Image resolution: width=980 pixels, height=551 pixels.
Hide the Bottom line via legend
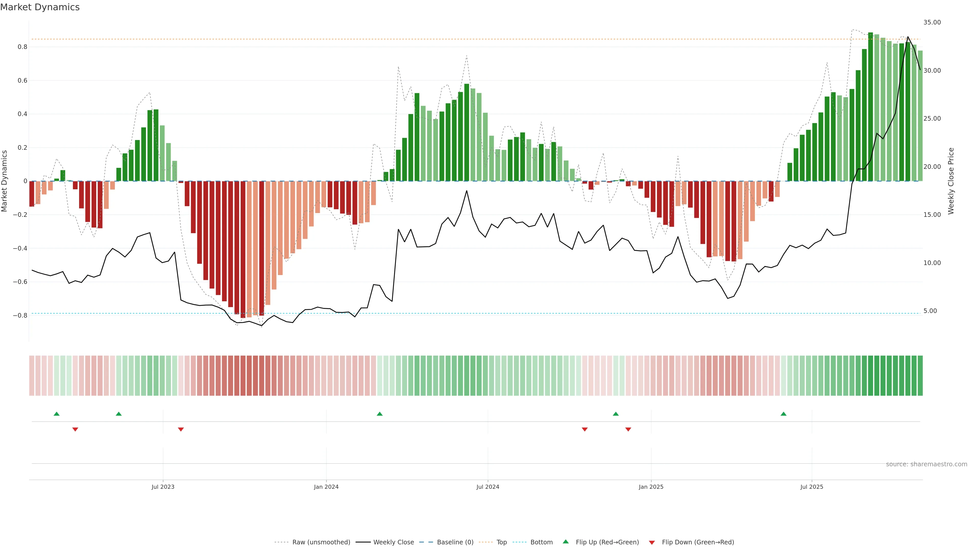pos(541,542)
